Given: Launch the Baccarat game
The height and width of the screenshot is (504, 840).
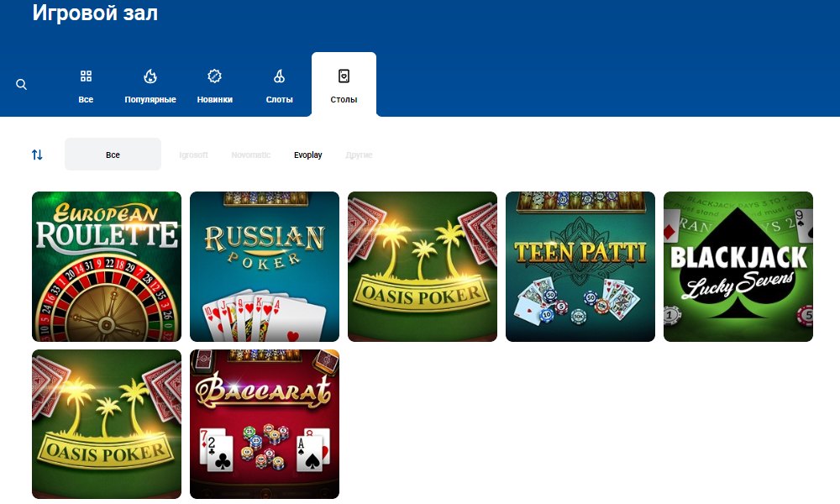Looking at the screenshot, I should (x=265, y=424).
